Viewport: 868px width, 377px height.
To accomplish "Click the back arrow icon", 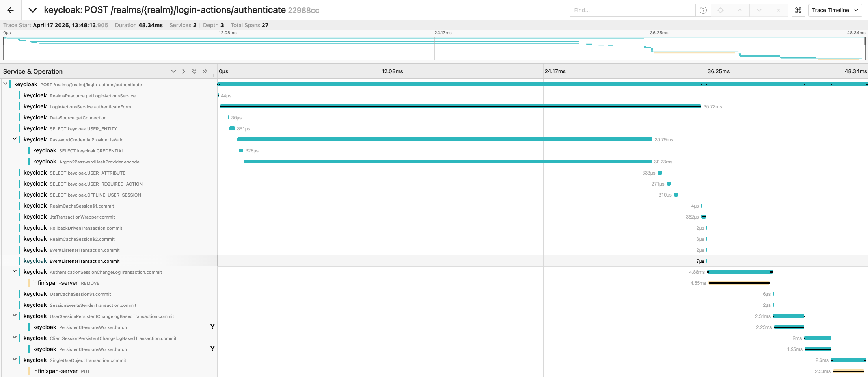I will pos(11,10).
